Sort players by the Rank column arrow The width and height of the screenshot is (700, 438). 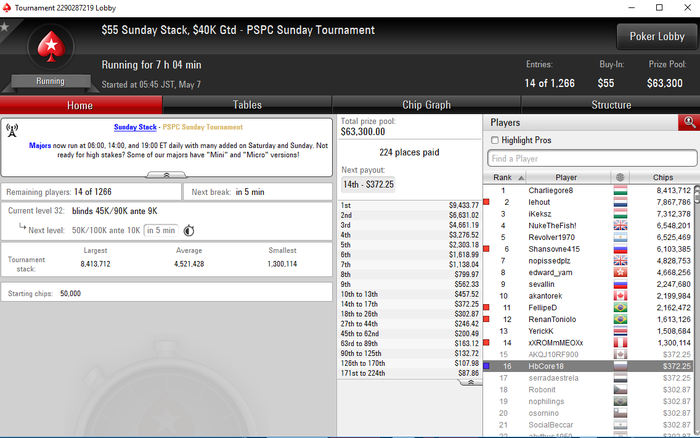point(521,178)
